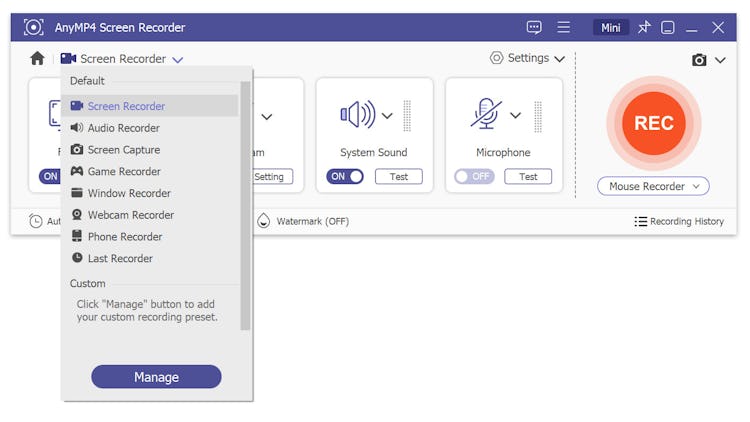Click the muted Microphone icon

click(x=486, y=114)
